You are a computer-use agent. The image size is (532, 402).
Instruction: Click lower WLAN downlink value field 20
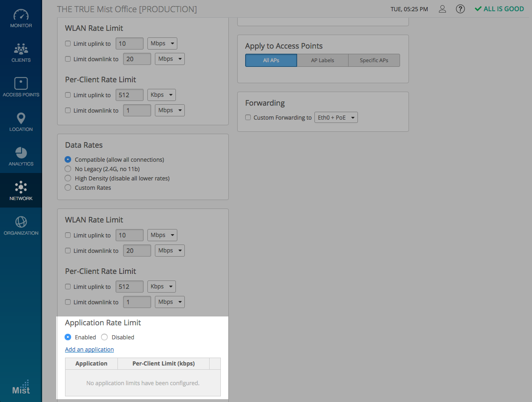pyautogui.click(x=137, y=251)
